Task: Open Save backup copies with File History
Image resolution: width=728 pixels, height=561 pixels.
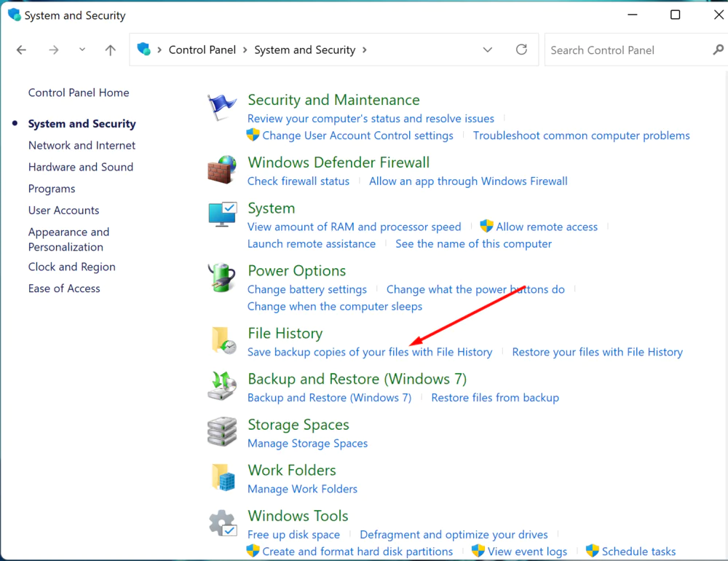Action: 369,352
